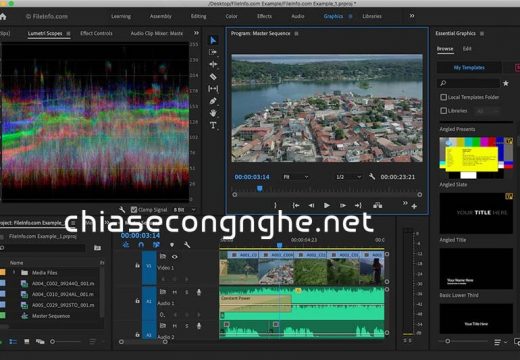Open Fit zoom level dropdown

tap(296, 177)
